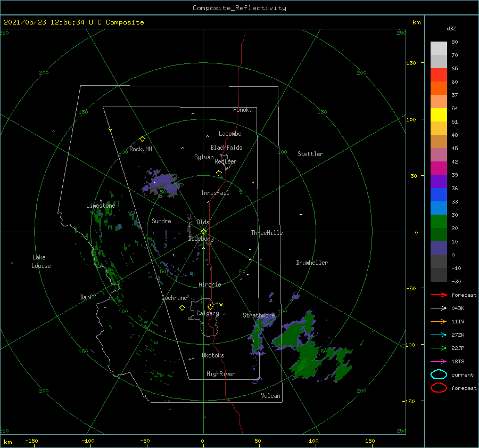This screenshot has height=448, width=479.
Task: Click the dBZ legend heading
Action: tap(451, 28)
